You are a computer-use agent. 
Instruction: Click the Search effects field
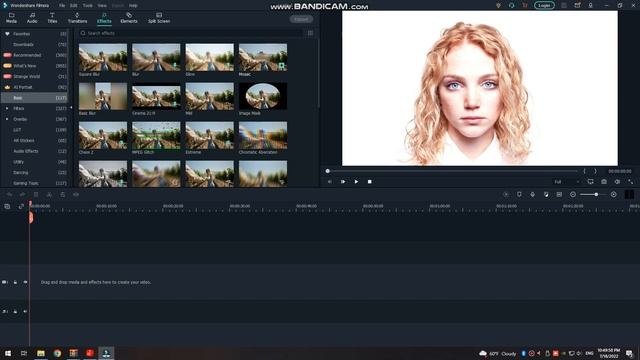192,33
